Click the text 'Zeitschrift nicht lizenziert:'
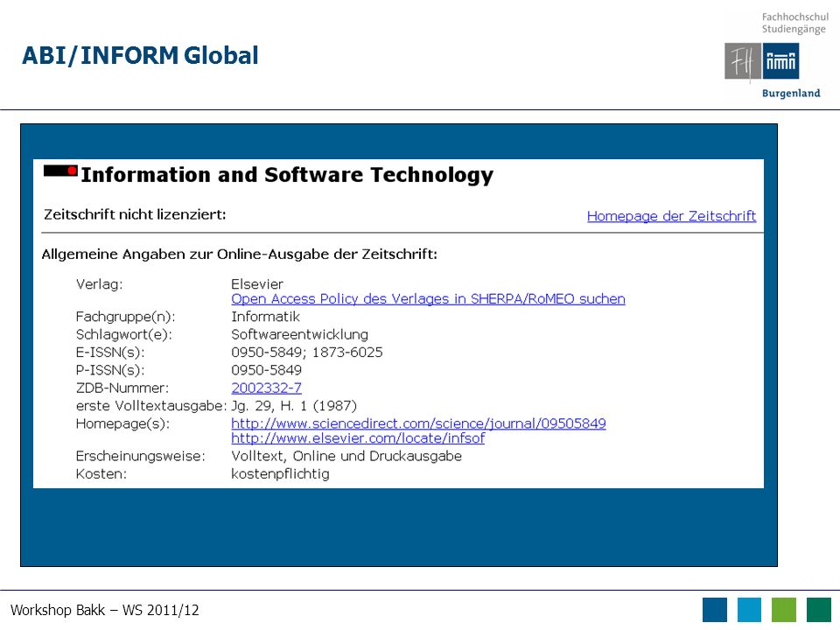This screenshot has width=840, height=630. point(135,215)
